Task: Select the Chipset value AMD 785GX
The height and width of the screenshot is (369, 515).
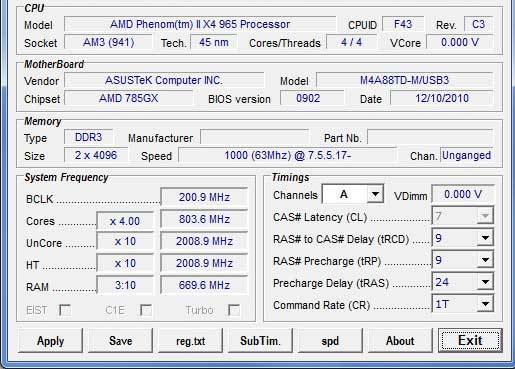Action: (x=129, y=98)
